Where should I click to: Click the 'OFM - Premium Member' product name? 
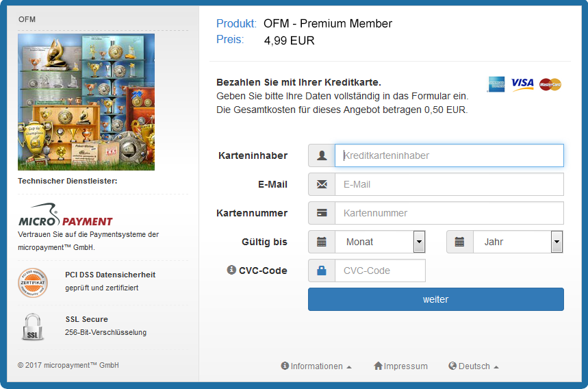[x=328, y=23]
